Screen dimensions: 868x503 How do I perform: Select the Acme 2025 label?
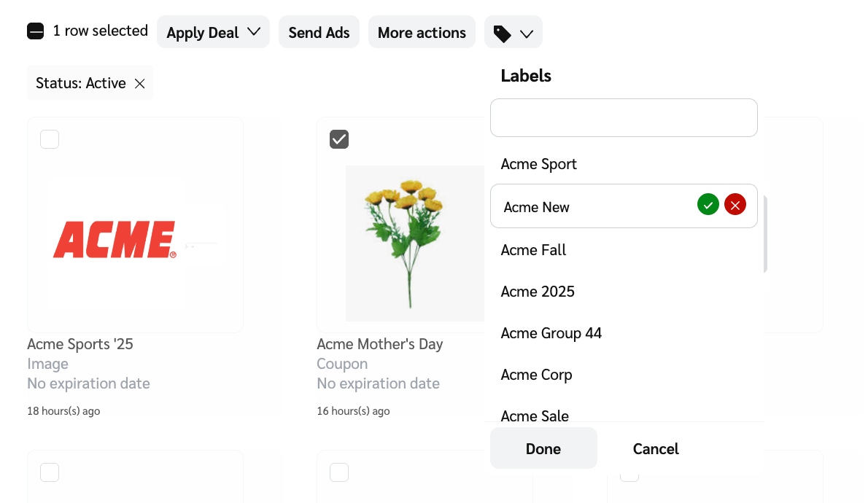[x=538, y=292]
